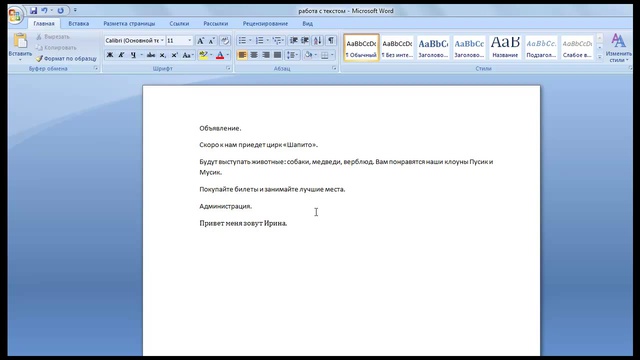This screenshot has height=360, width=640.
Task: Open the highlight color dropdown arrow
Action: click(x=211, y=55)
